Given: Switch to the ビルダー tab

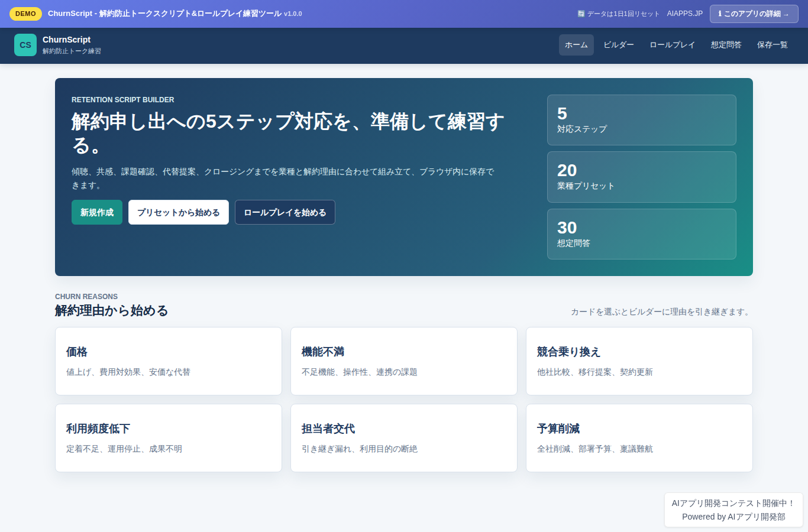Looking at the screenshot, I should pos(619,45).
